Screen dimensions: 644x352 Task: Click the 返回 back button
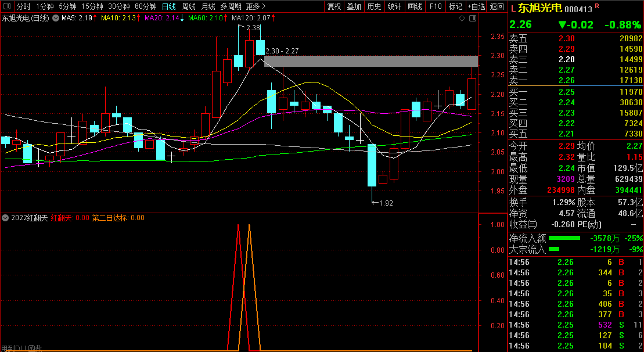point(497,6)
